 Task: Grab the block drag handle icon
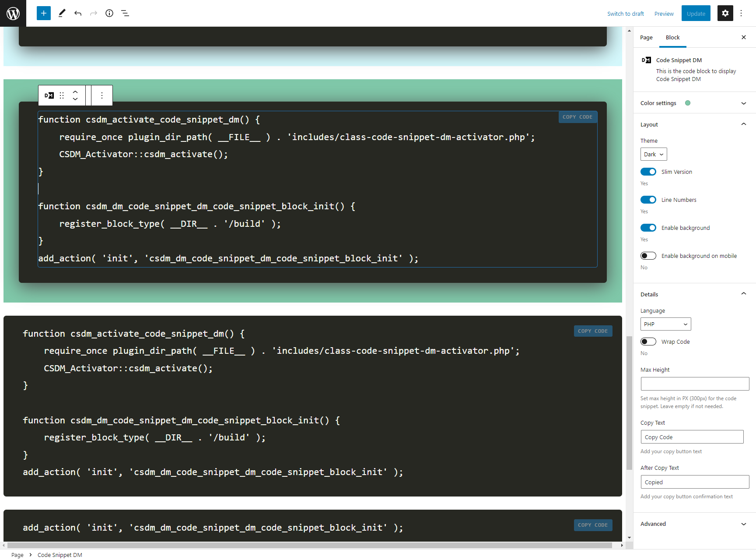pos(62,95)
